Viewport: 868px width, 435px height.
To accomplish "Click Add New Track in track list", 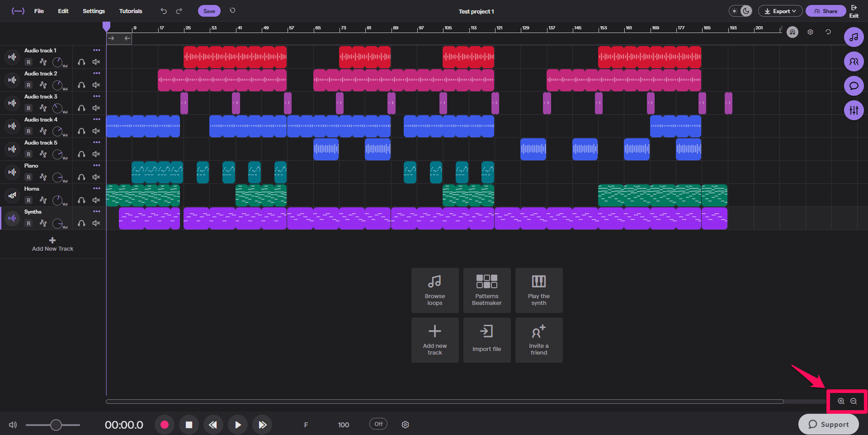I will (x=52, y=244).
